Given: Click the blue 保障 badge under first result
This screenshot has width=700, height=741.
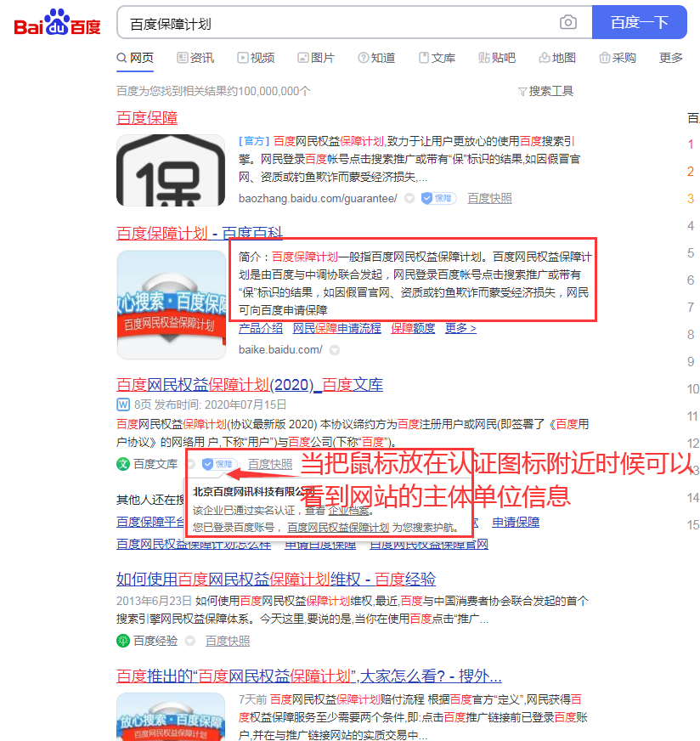Looking at the screenshot, I should click(x=438, y=197).
